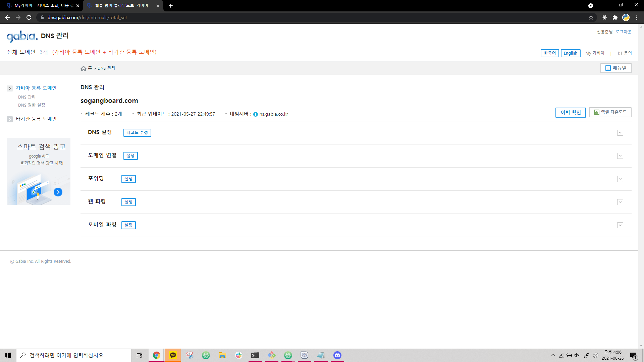The height and width of the screenshot is (362, 644).
Task: Open Discord from the taskbar
Action: pos(337,355)
